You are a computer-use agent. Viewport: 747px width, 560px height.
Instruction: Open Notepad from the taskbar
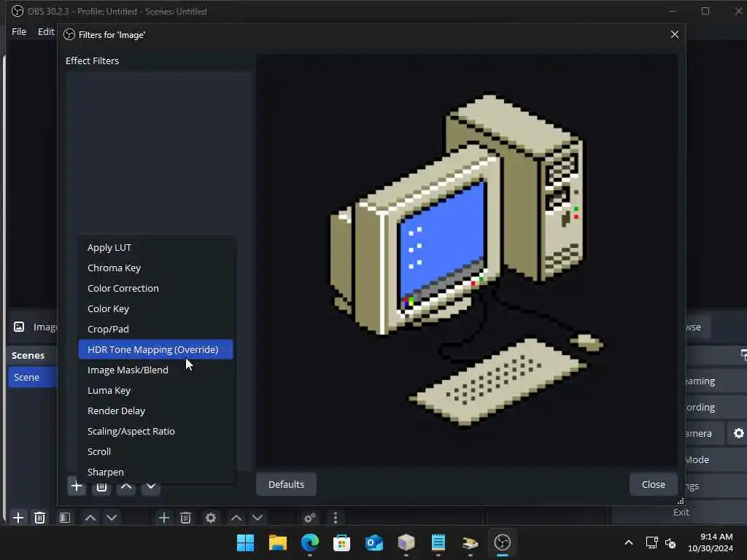(x=438, y=542)
